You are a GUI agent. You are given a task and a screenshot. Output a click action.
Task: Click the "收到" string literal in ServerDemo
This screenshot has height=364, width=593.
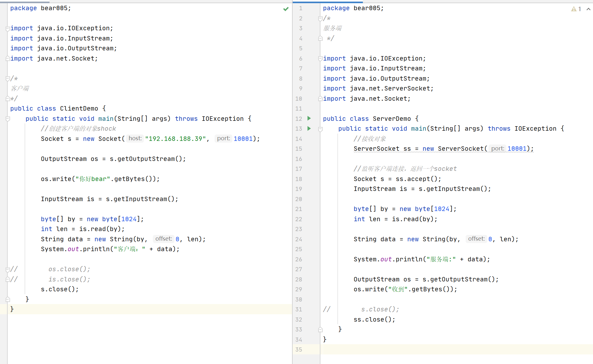[398, 289]
